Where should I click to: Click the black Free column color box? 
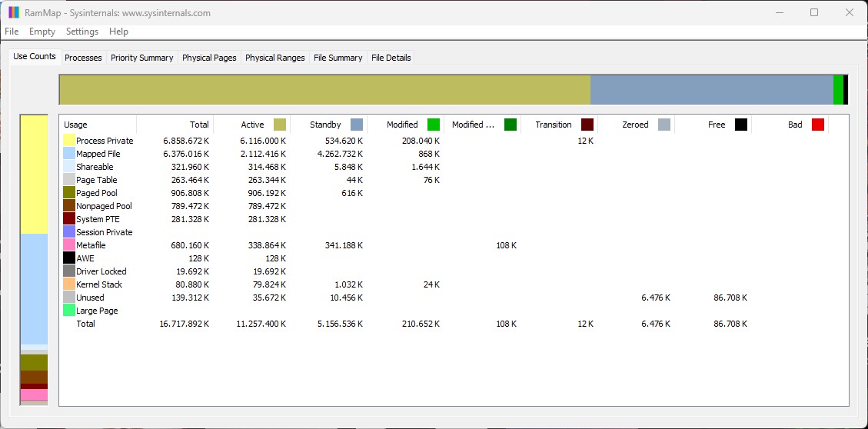pyautogui.click(x=741, y=125)
